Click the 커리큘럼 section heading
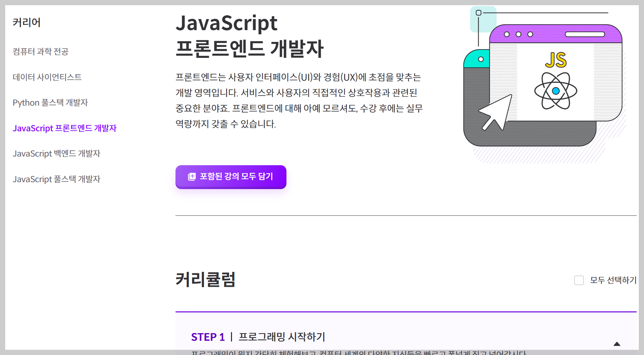Screen dimensions: 644x355 [x=205, y=279]
